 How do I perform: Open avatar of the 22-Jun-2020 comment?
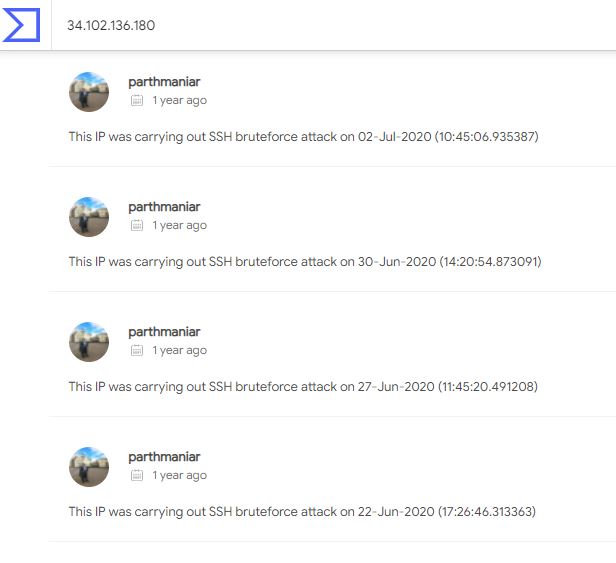pyautogui.click(x=89, y=466)
